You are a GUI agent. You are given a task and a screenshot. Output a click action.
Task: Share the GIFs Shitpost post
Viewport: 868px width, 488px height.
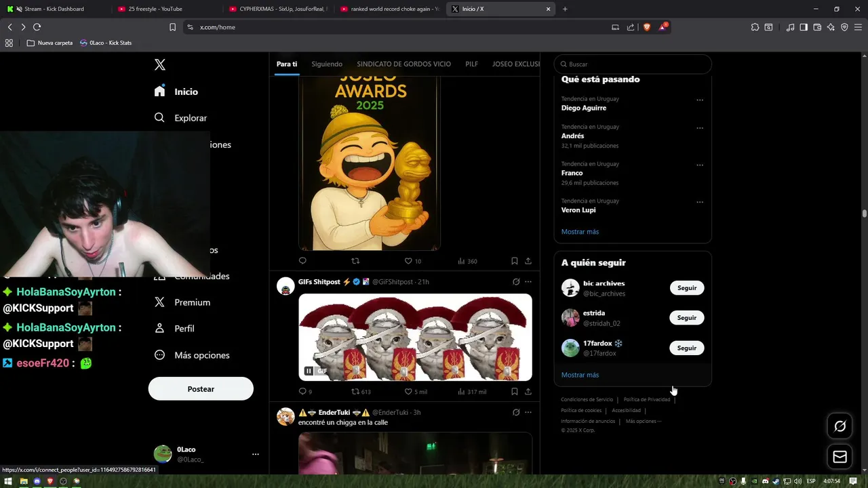[528, 392]
